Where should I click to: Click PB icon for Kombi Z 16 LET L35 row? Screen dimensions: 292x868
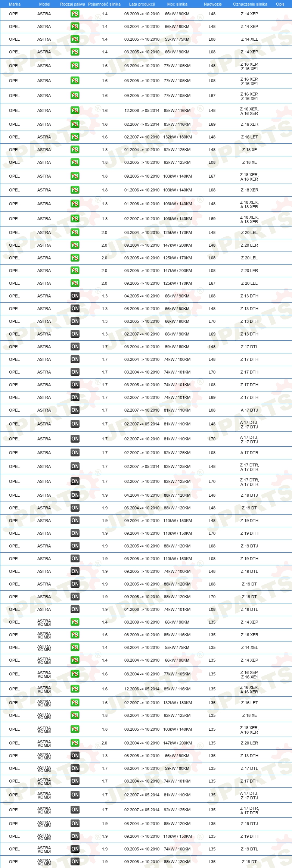pos(75,703)
